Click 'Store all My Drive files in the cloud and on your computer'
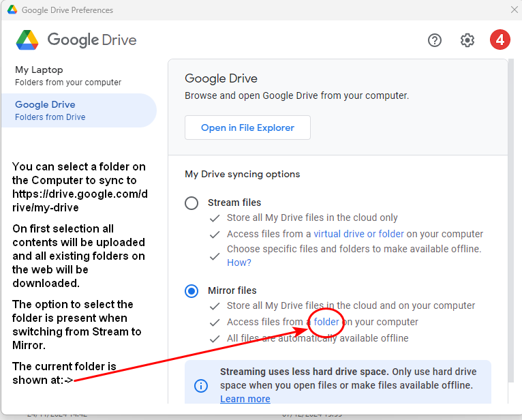This screenshot has height=420, width=522. coord(351,305)
